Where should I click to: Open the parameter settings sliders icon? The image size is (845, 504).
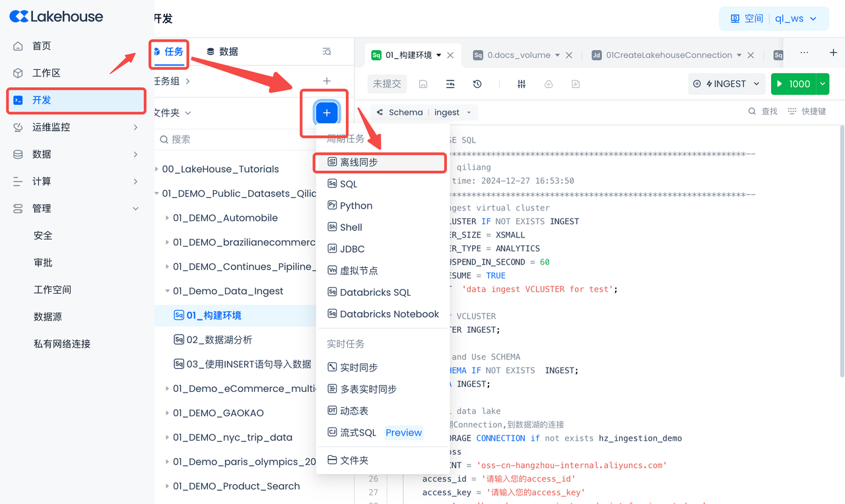click(522, 84)
